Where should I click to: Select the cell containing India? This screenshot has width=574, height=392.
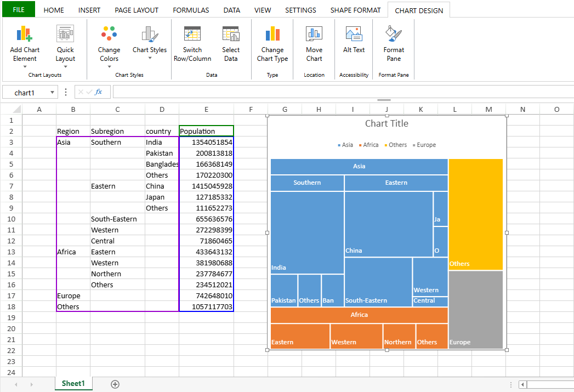[162, 142]
